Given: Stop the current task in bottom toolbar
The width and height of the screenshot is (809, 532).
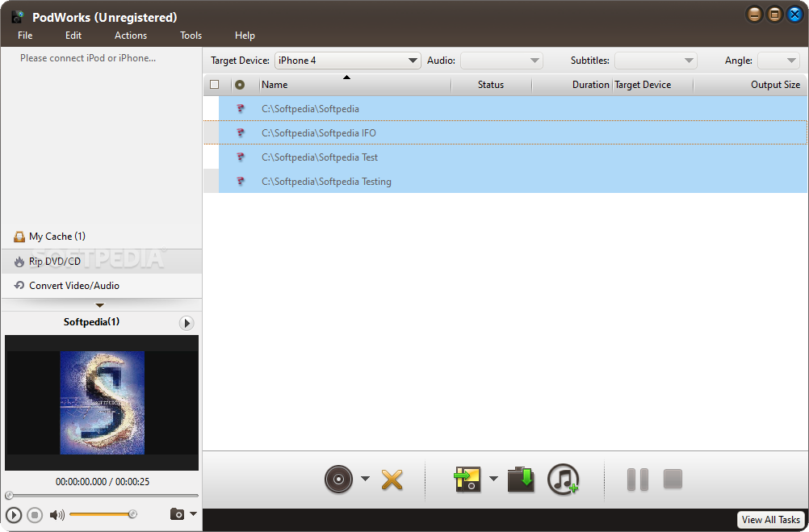Looking at the screenshot, I should tap(673, 479).
